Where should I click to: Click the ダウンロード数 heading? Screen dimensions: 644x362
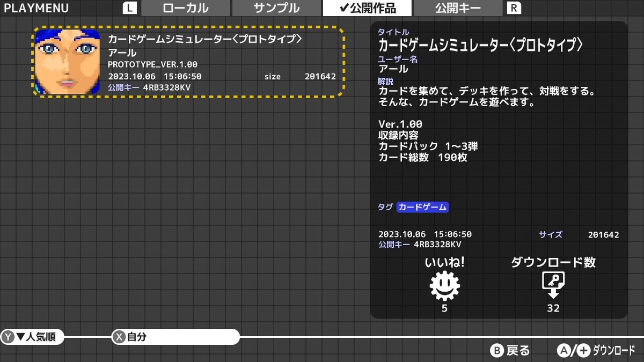click(x=553, y=262)
